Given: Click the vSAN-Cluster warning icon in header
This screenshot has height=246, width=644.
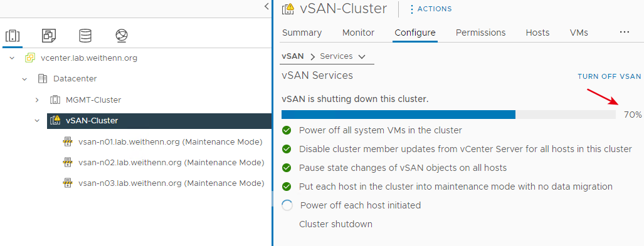Looking at the screenshot, I should point(288,9).
